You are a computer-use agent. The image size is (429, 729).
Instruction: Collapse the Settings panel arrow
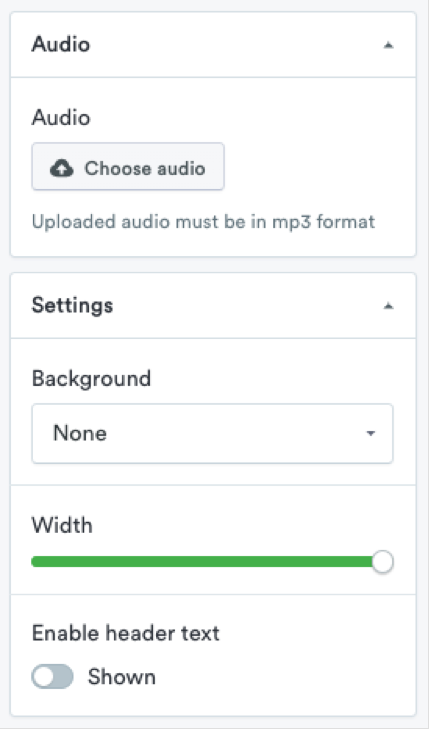389,306
